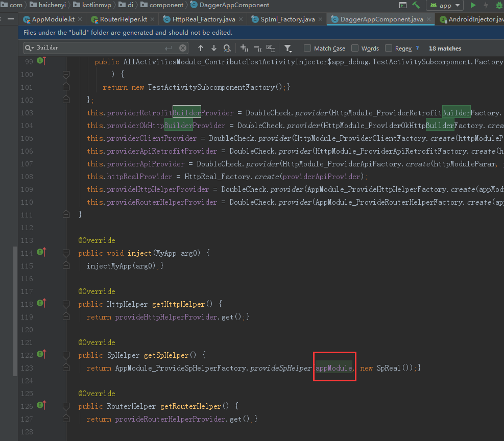Enable Match Case checkbox
Image resolution: width=504 pixels, height=441 pixels.
coord(307,48)
